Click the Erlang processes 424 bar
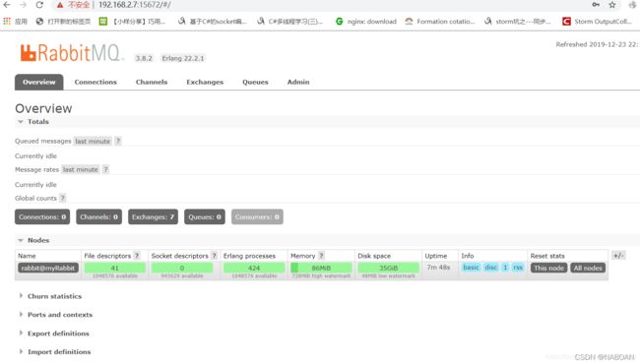 (254, 268)
